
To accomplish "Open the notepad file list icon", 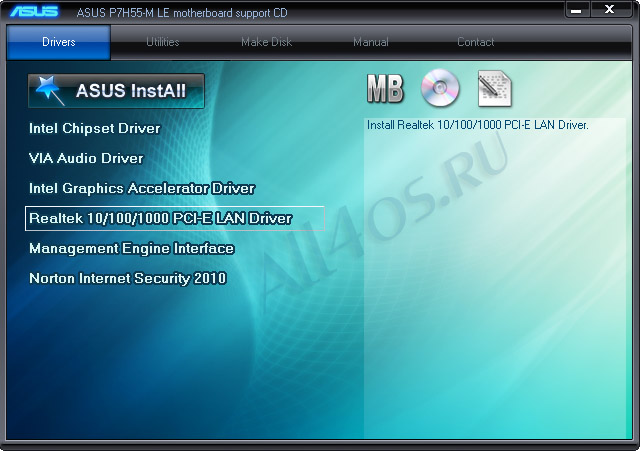I will 494,89.
